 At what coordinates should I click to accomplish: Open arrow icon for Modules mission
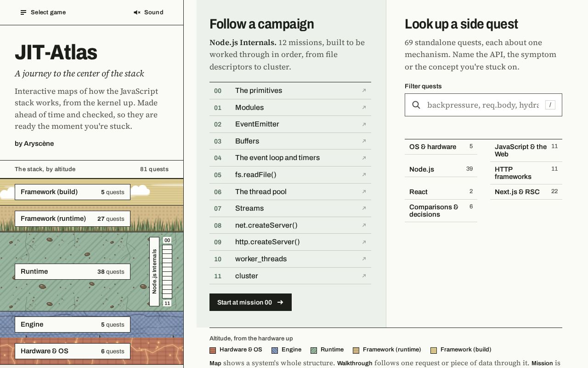[364, 108]
